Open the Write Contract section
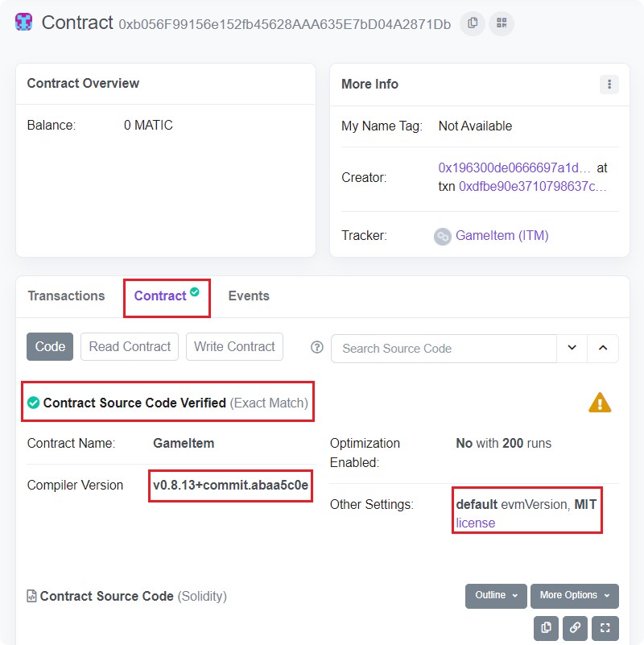 click(234, 347)
